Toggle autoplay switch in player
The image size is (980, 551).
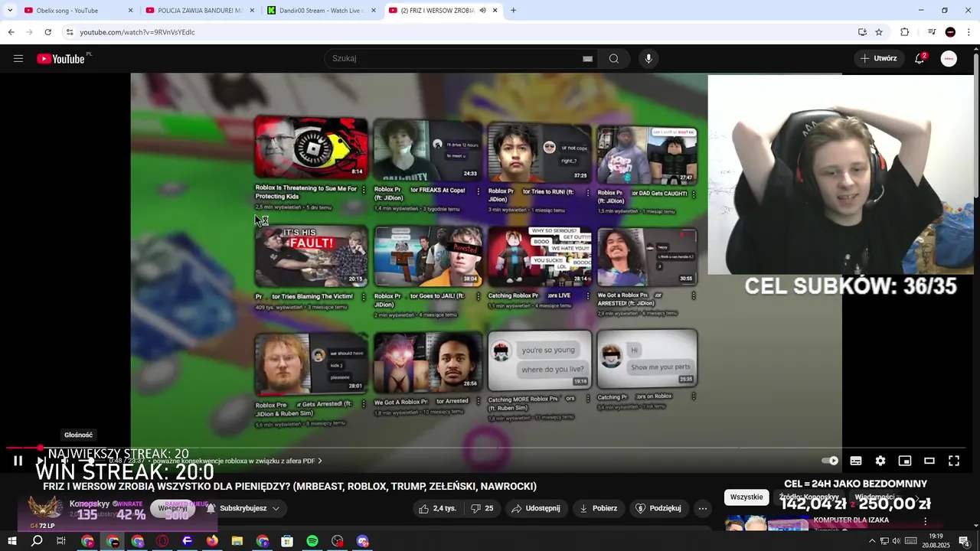[830, 461]
